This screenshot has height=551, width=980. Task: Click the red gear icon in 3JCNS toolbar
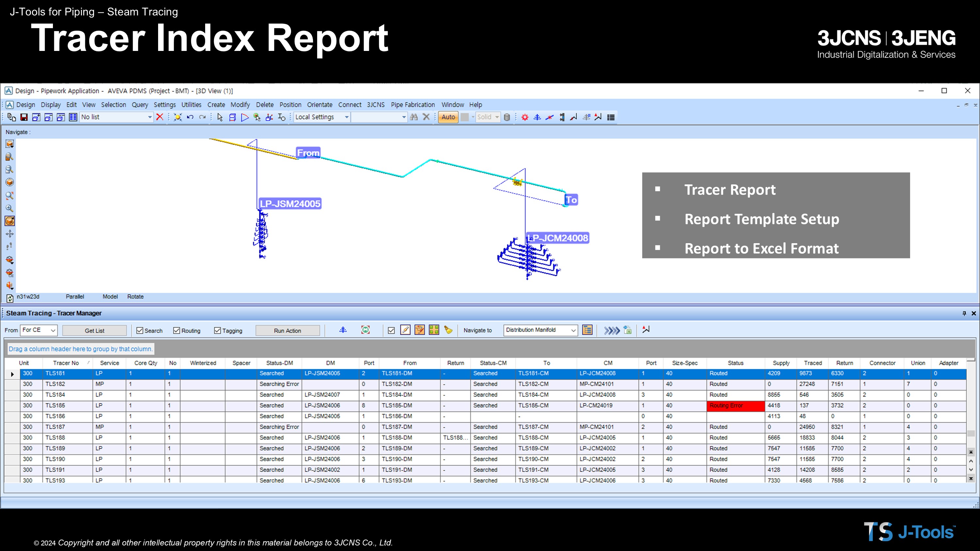(x=525, y=117)
